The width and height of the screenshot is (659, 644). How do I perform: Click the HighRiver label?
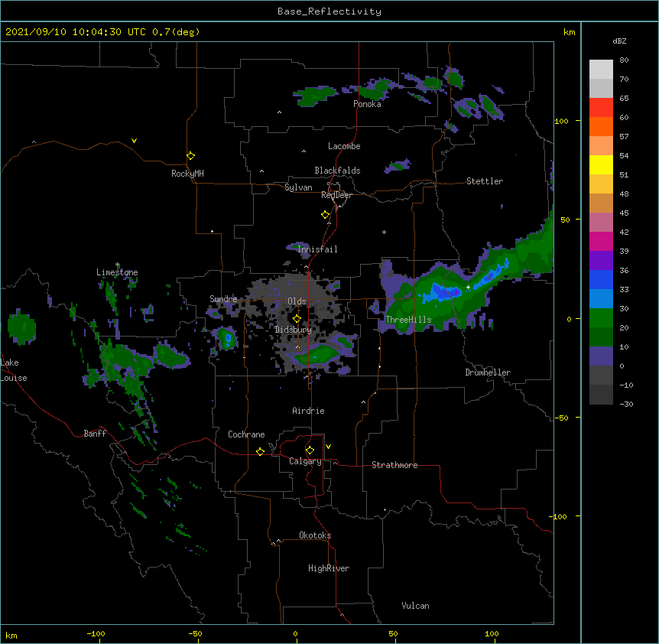tap(329, 568)
